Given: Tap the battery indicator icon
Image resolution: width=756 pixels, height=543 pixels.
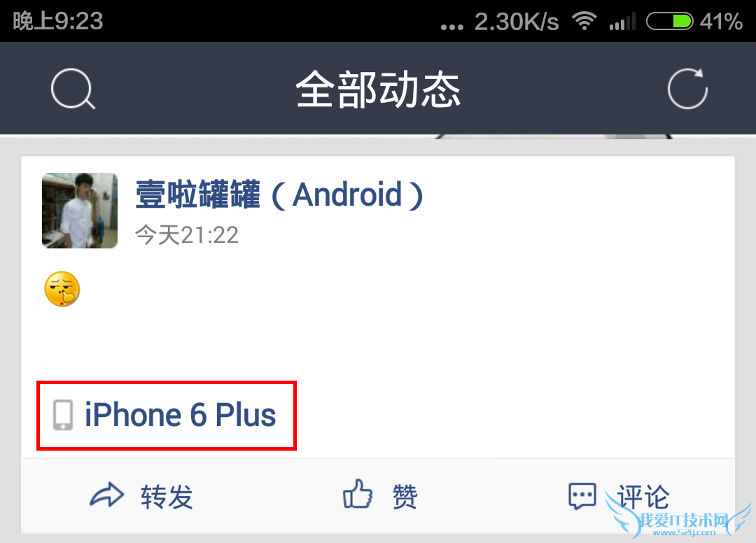Looking at the screenshot, I should click(670, 21).
